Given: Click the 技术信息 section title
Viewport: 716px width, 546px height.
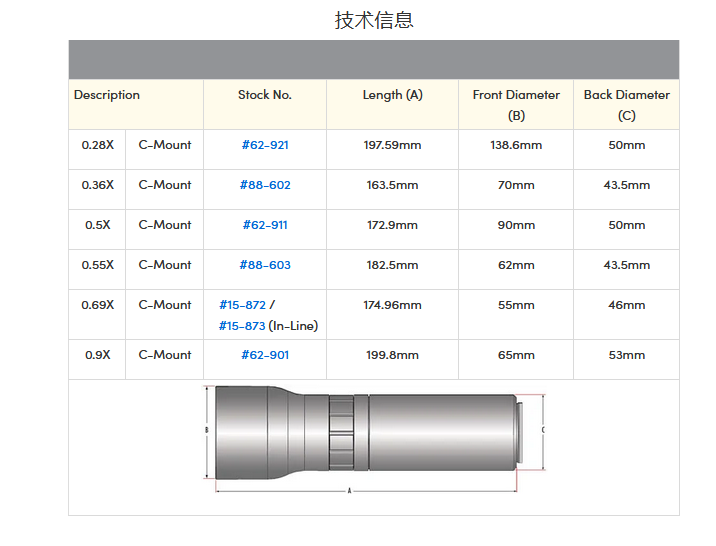Looking at the screenshot, I should (x=374, y=20).
